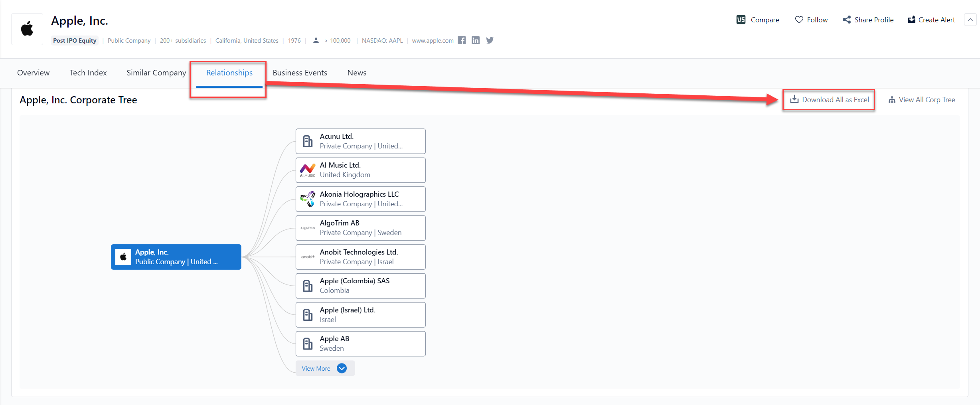Click the Compare button

(757, 20)
